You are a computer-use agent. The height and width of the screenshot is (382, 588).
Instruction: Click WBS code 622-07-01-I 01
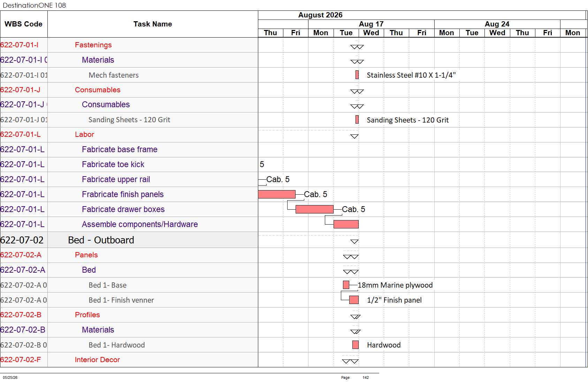(24, 75)
